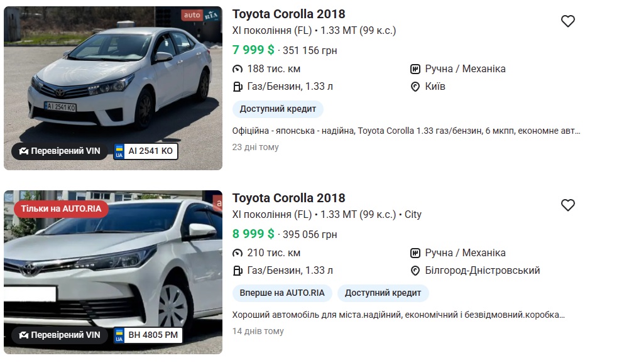Click Перевірений VIN badge on first photo
Screen dimensions: 644x363
tap(59, 151)
